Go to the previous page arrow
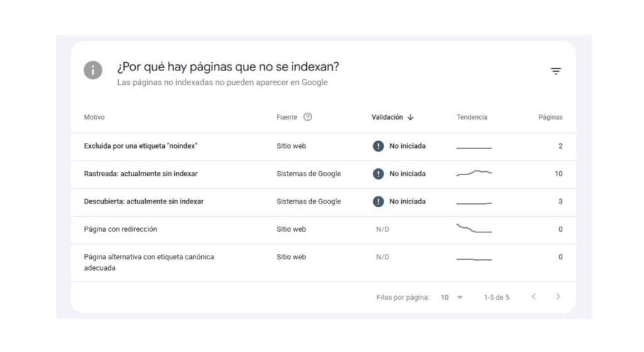Viewport: 644px width, 352px height. [533, 297]
